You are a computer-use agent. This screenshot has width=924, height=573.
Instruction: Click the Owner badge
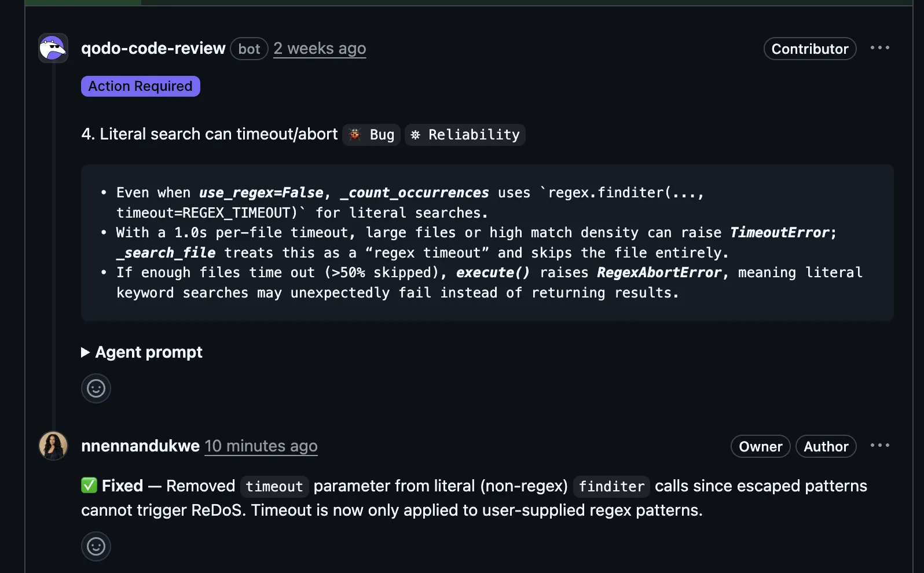pyautogui.click(x=760, y=446)
